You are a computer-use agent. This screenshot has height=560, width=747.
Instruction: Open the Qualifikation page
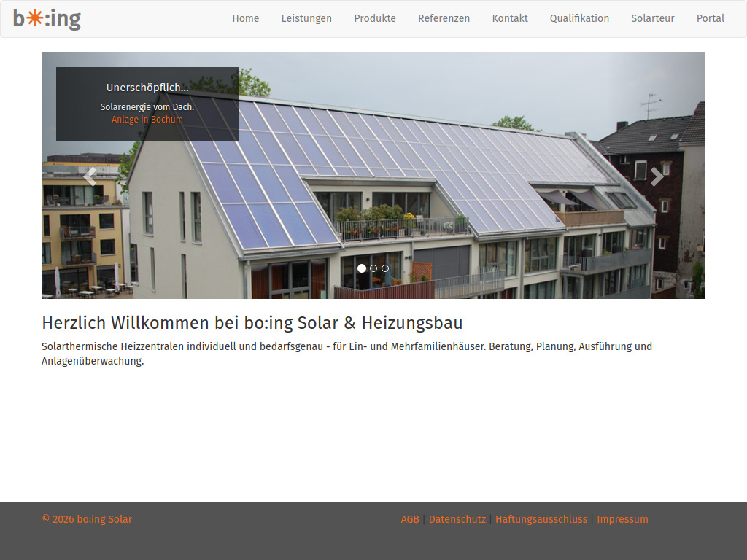pos(579,18)
